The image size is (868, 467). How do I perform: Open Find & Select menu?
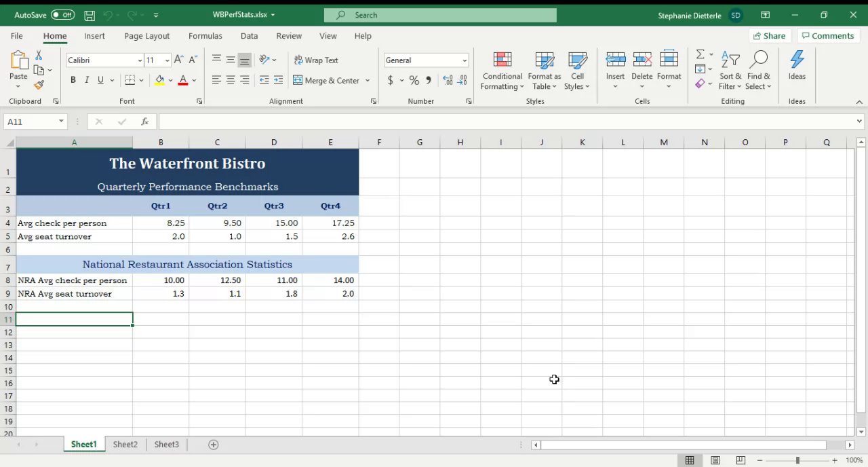coord(758,71)
